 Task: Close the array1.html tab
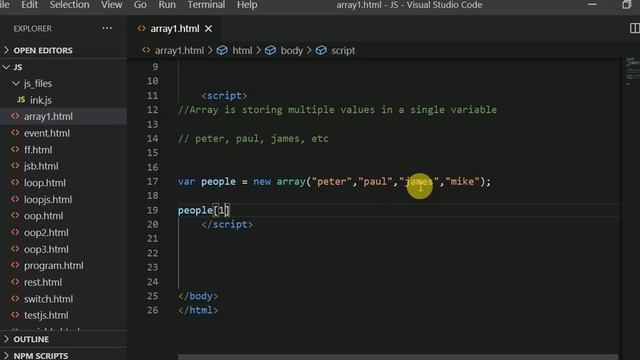(209, 29)
